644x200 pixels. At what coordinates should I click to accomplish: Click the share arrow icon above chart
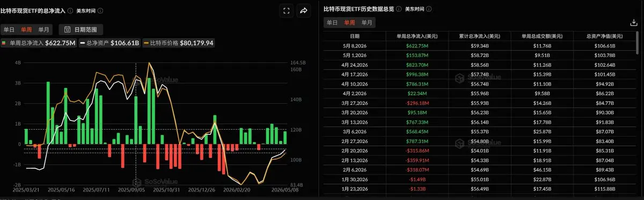coord(303,11)
